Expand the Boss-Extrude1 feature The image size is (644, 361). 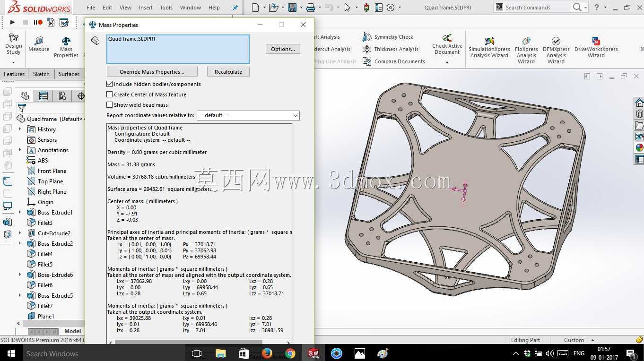(20, 213)
